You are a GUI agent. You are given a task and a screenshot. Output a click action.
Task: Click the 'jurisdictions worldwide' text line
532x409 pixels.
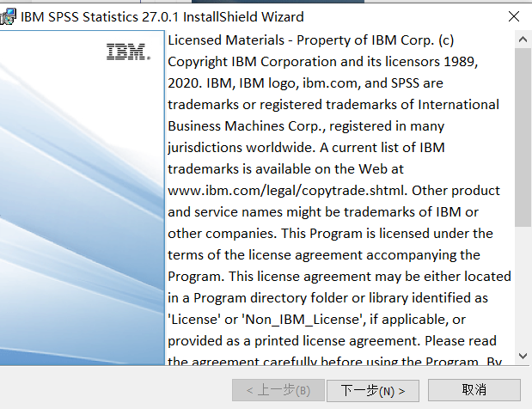(306, 148)
